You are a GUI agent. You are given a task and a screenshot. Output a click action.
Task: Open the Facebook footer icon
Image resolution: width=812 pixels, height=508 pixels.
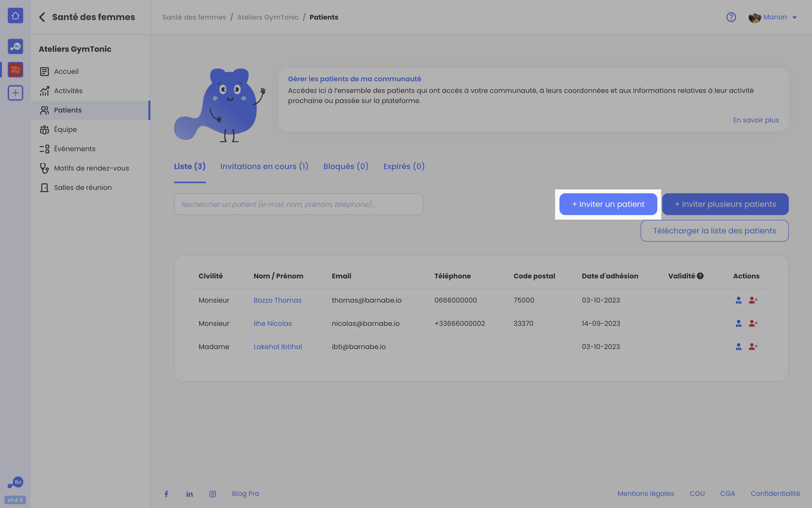tap(167, 493)
